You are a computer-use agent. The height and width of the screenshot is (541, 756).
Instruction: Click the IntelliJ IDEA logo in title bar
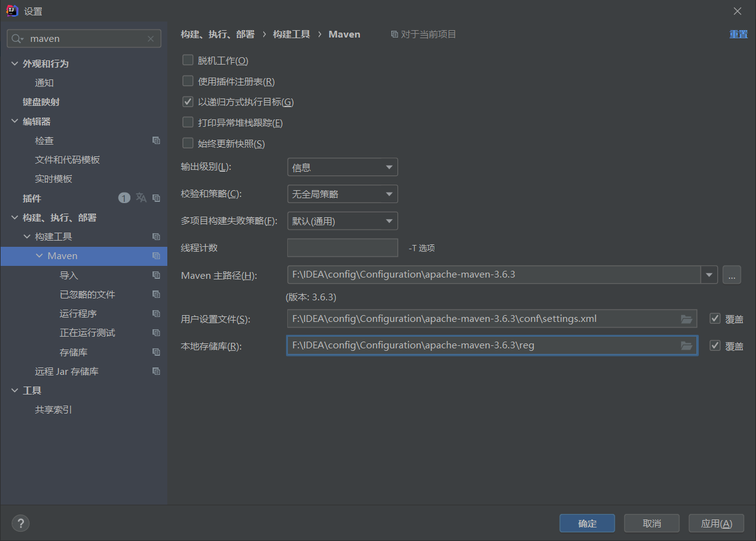12,10
